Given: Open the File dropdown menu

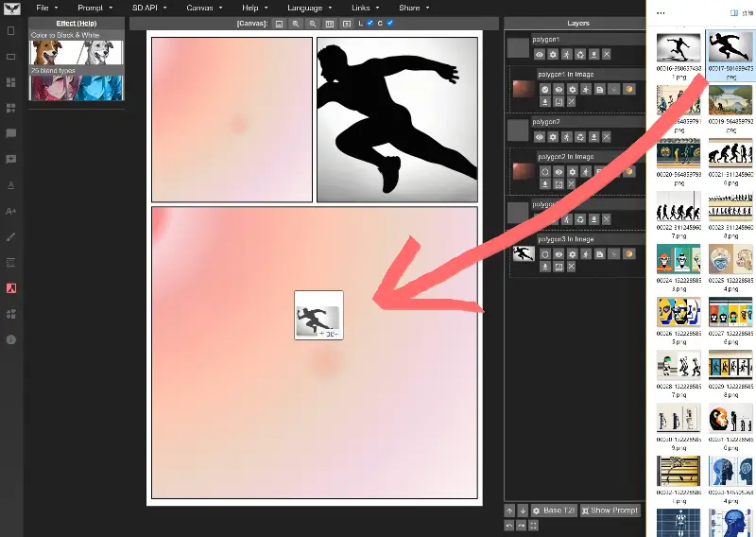Looking at the screenshot, I should point(44,8).
